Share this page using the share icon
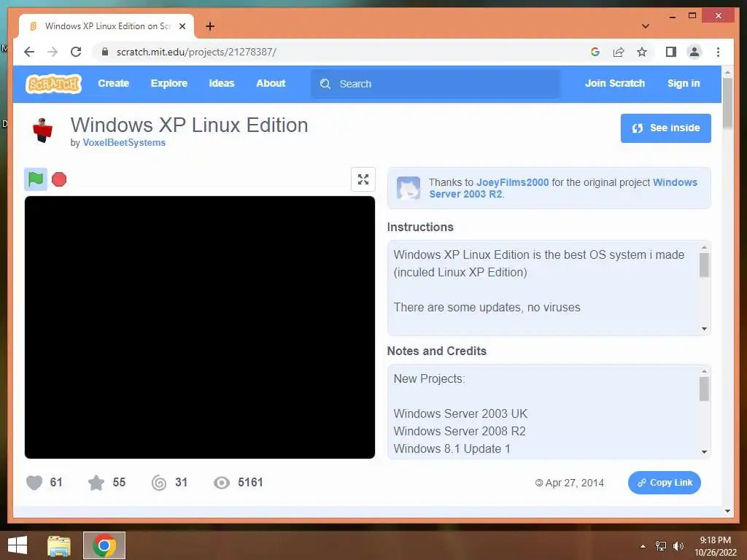This screenshot has height=560, width=747. 619,52
